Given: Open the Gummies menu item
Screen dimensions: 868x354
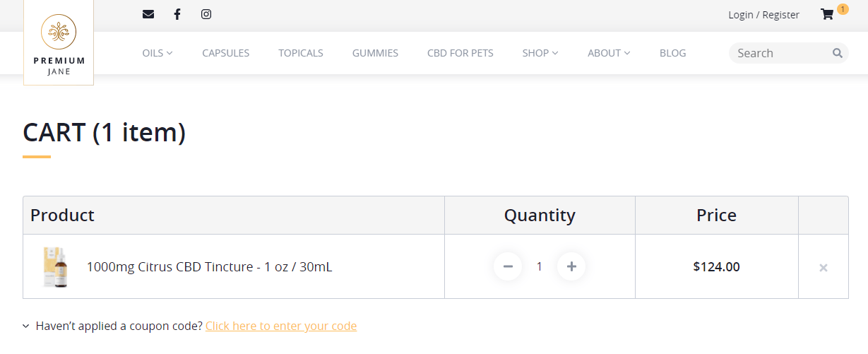Looking at the screenshot, I should [x=375, y=53].
